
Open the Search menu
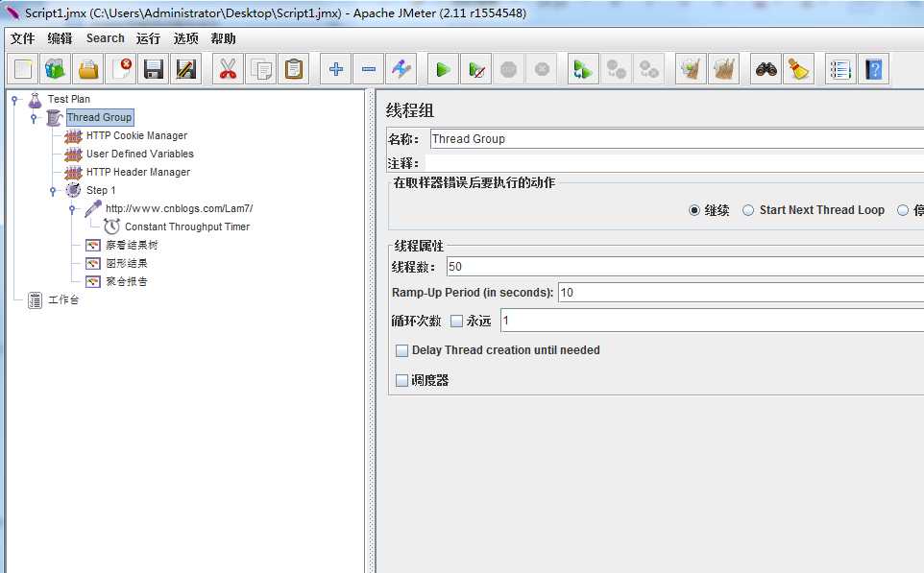[x=106, y=38]
